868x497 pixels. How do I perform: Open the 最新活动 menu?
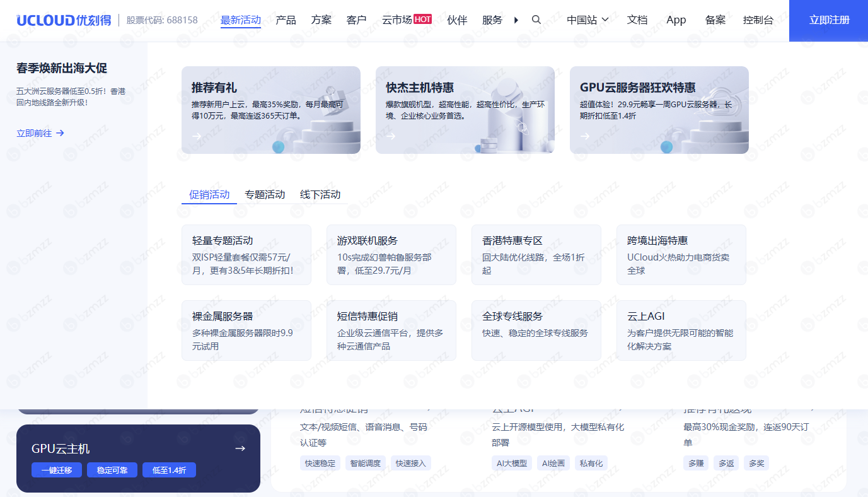coord(241,20)
